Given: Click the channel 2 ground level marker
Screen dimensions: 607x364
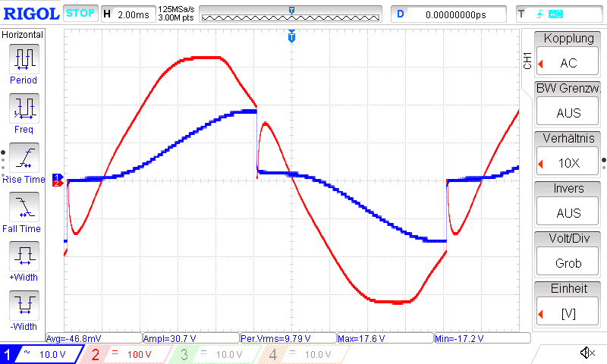Looking at the screenshot, I should (x=58, y=183).
